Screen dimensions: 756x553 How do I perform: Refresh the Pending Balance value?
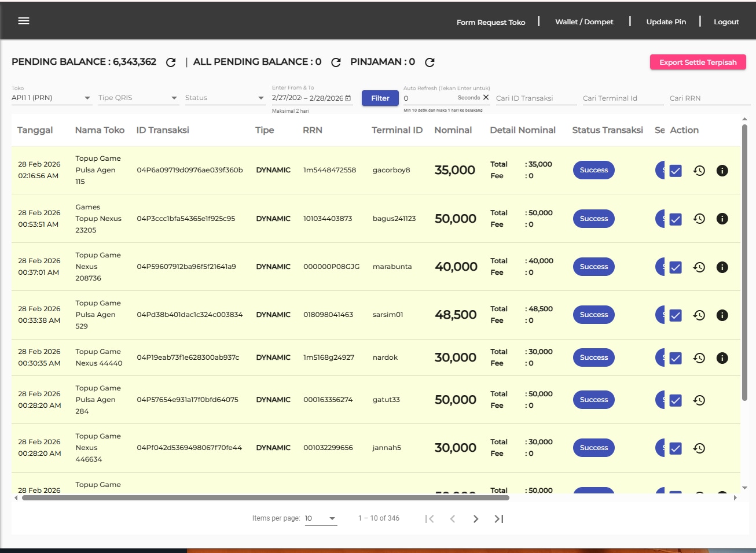(171, 62)
